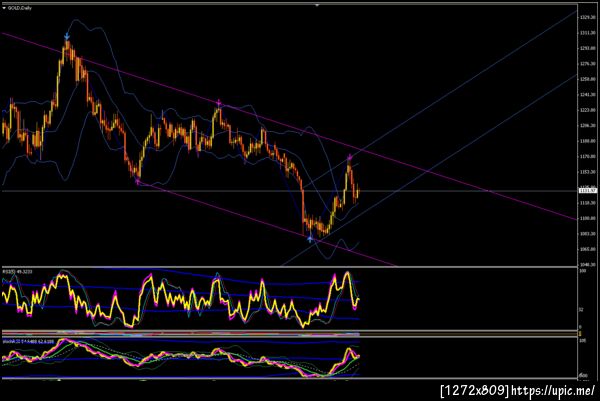Select the blue arrow marker below the lowest candle
The width and height of the screenshot is (600, 401).
pyautogui.click(x=310, y=239)
